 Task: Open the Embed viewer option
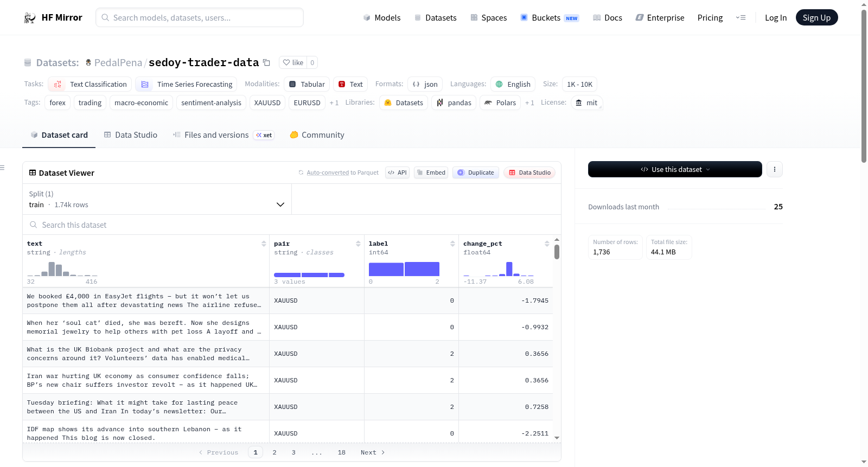tap(431, 172)
